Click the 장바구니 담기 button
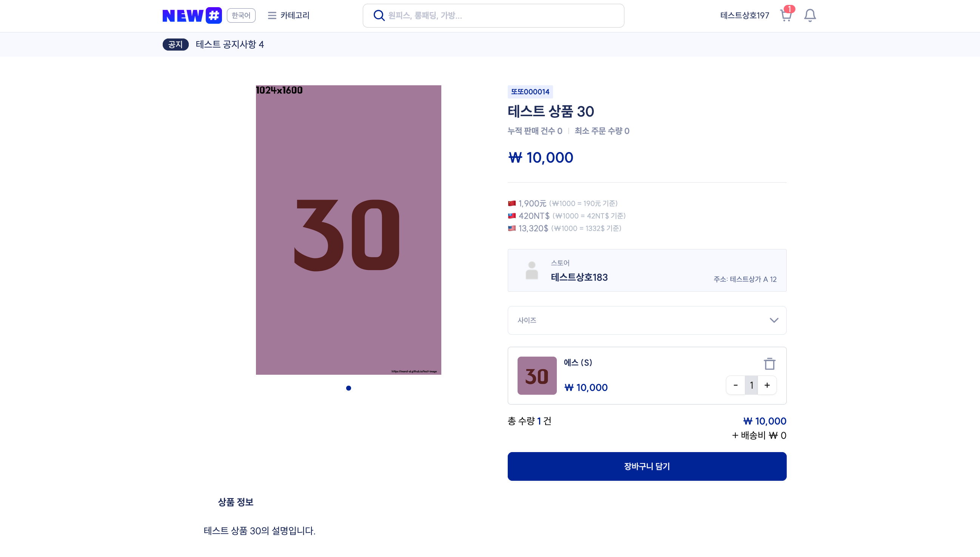The width and height of the screenshot is (980, 557). 647,466
